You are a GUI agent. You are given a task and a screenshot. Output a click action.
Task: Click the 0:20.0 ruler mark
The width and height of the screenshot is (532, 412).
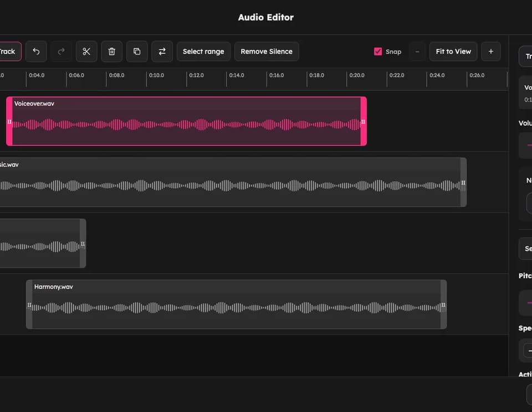tap(357, 75)
